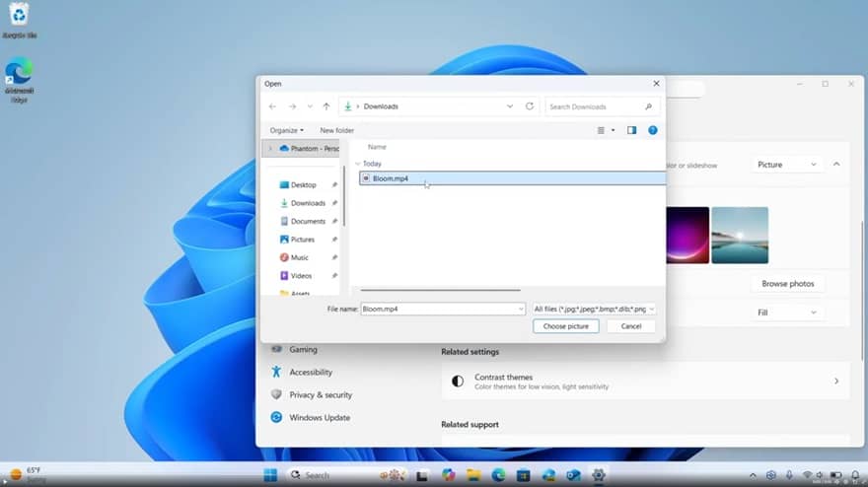868x487 pixels.
Task: Select the purple glow wallpaper thumbnail
Action: point(687,236)
